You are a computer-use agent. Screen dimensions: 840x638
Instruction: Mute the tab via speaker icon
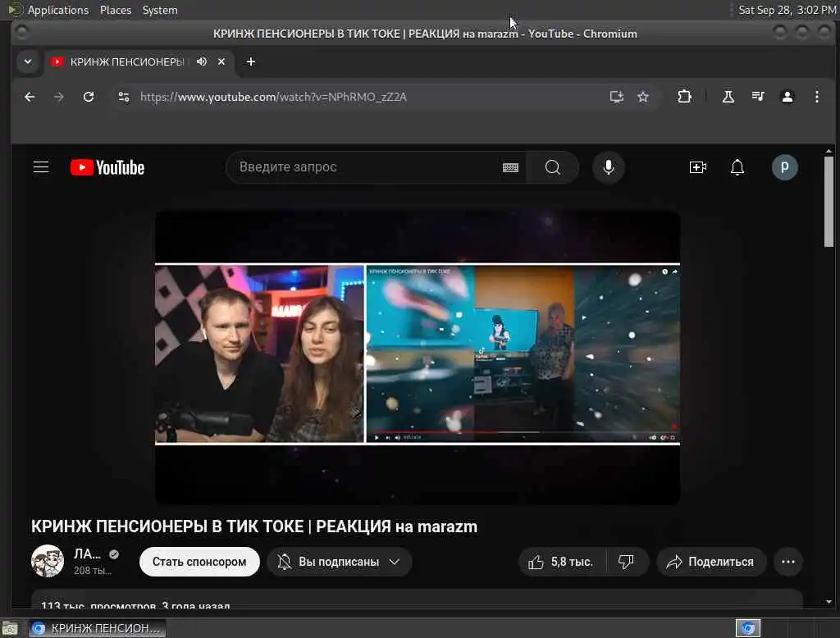pyautogui.click(x=202, y=62)
